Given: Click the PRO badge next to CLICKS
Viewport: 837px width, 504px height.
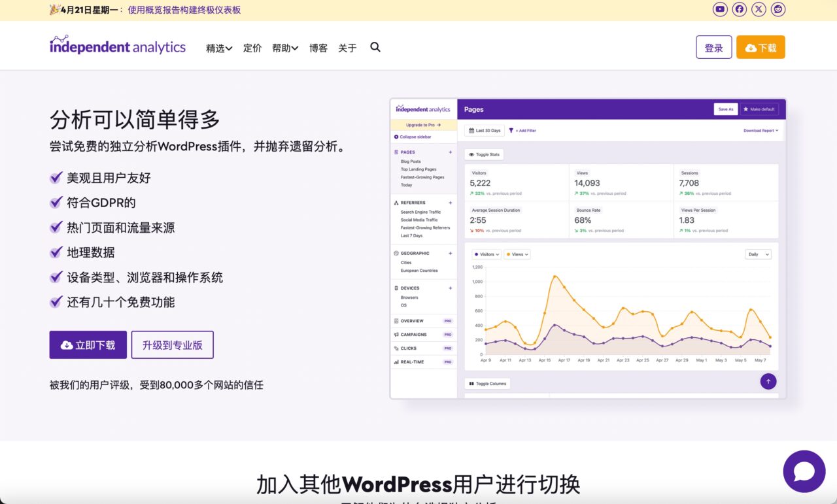Looking at the screenshot, I should pyautogui.click(x=448, y=348).
